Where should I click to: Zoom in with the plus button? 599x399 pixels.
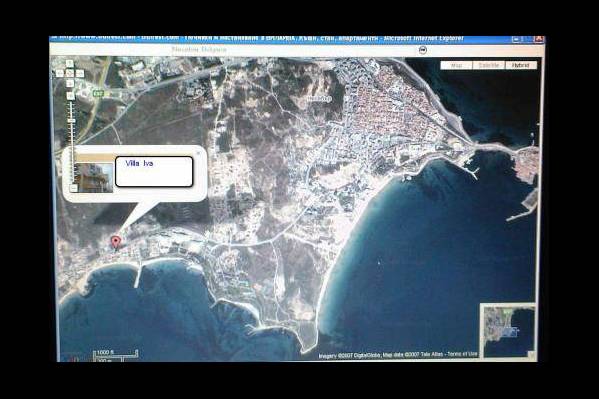coord(70,96)
